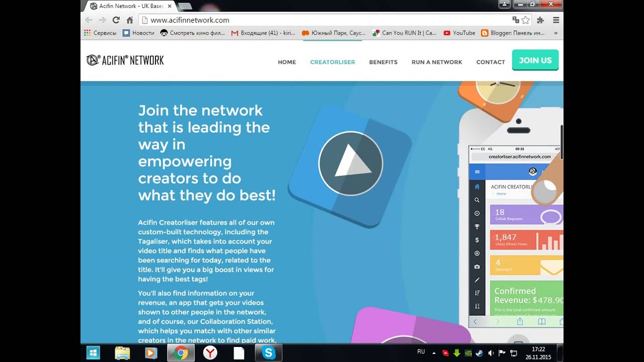Click the translate page icon in address bar
Screen dimensions: 644x362
516,20
